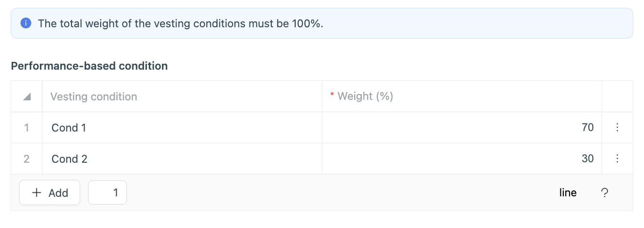
Task: Click the triangle corner select-all icon
Action: tap(27, 97)
